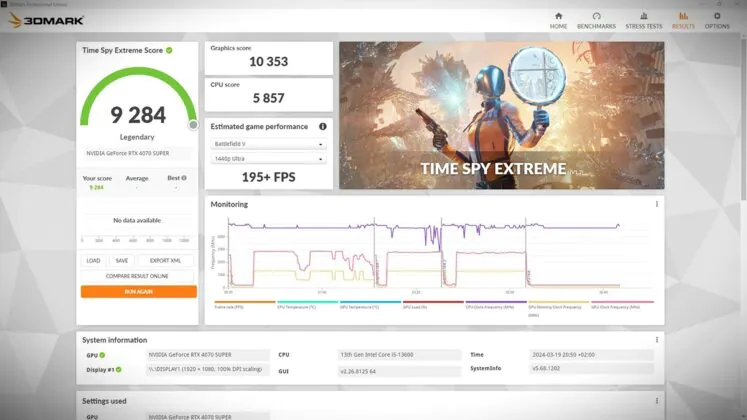The image size is (747, 420).
Task: Click the Display #1 resolution value
Action: (x=207, y=369)
